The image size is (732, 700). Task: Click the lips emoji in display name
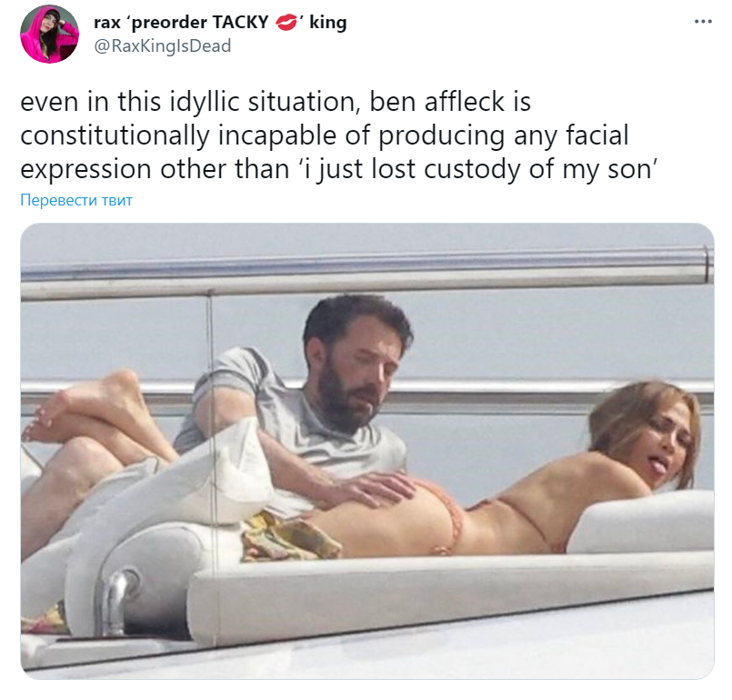pyautogui.click(x=286, y=23)
